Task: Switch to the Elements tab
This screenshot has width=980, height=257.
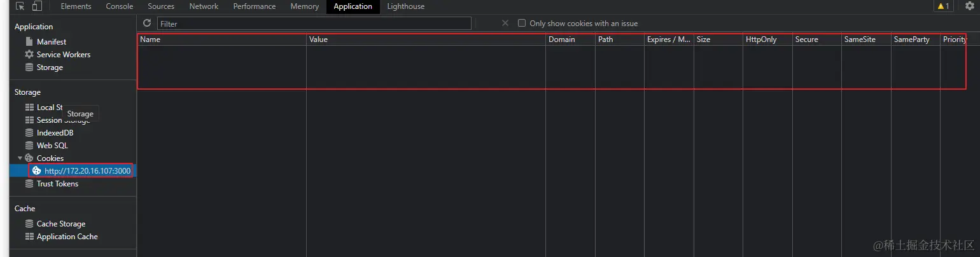Action: [76, 6]
